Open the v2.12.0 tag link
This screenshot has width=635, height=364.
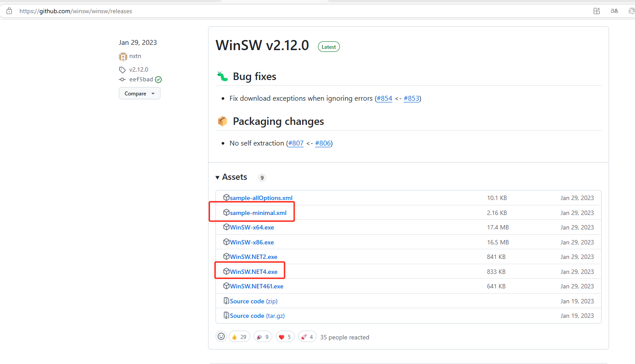[x=139, y=70]
